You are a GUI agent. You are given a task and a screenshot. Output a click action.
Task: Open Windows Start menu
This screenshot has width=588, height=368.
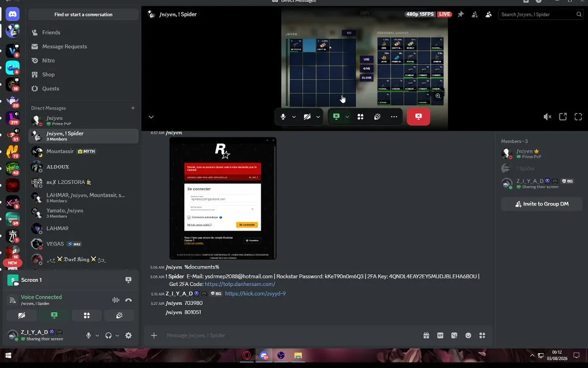point(8,355)
